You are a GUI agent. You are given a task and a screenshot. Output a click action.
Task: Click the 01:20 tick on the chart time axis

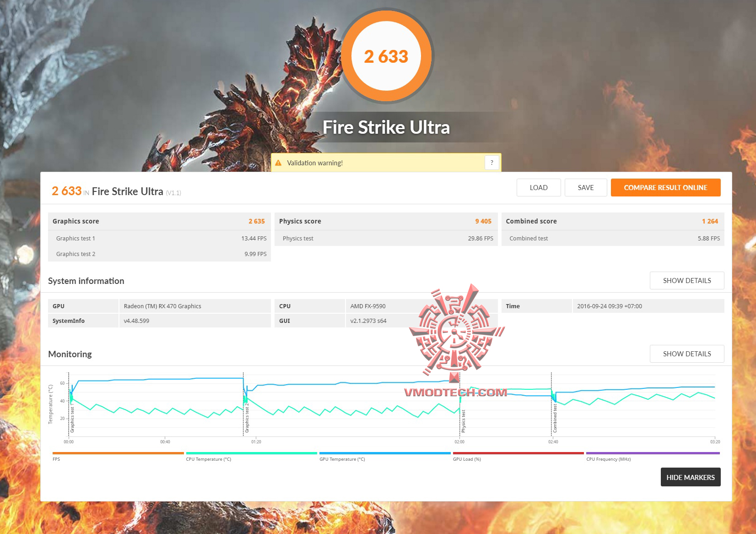click(x=256, y=442)
